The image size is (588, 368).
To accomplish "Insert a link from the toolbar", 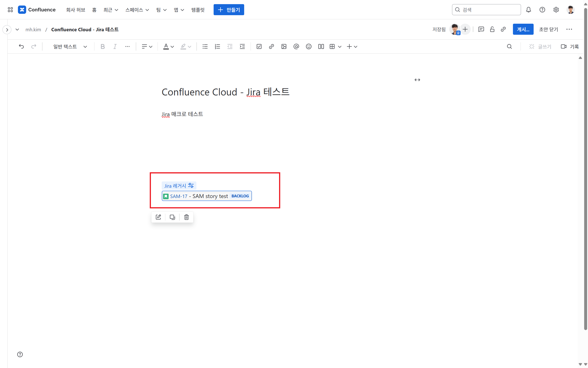I will point(271,46).
